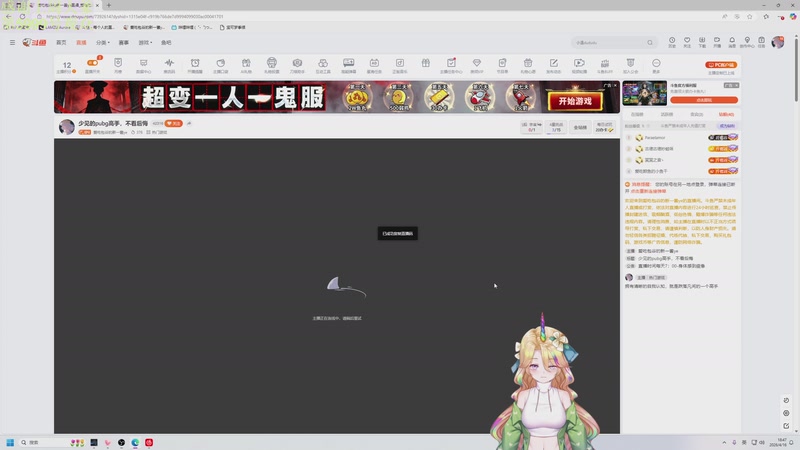Open the join guild shield icon
This screenshot has width=800, height=450.
coord(631,65)
